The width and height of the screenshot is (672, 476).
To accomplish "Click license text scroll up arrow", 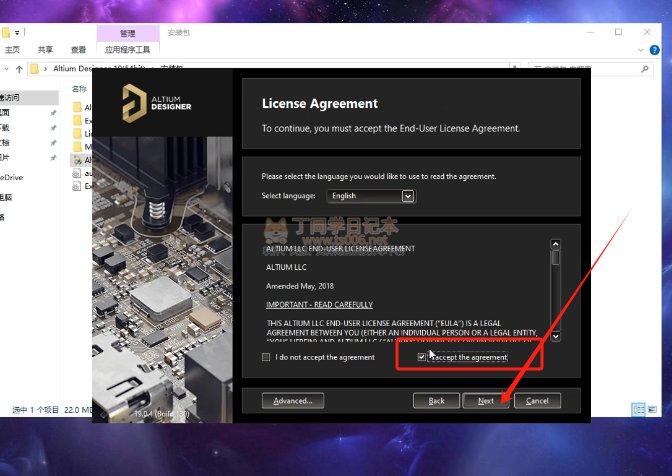I will (x=555, y=244).
